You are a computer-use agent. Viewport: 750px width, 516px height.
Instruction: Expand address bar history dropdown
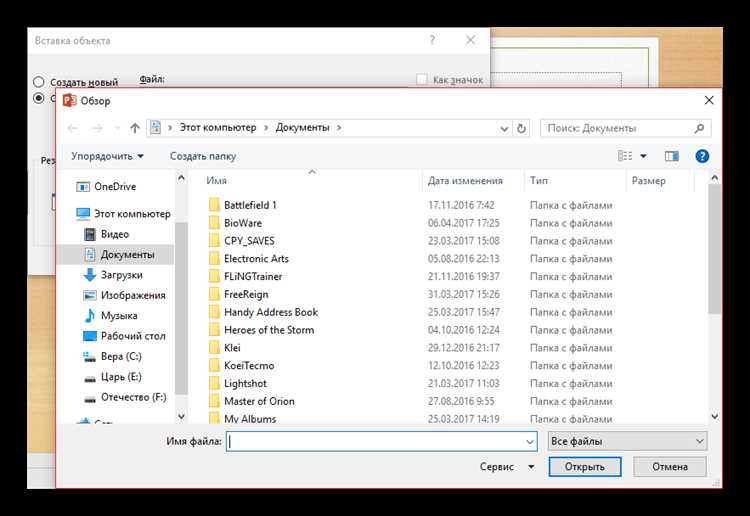point(504,128)
